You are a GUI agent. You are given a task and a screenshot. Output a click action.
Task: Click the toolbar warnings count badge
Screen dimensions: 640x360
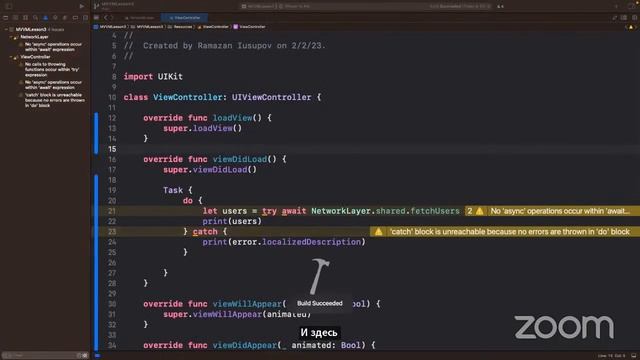coord(500,6)
